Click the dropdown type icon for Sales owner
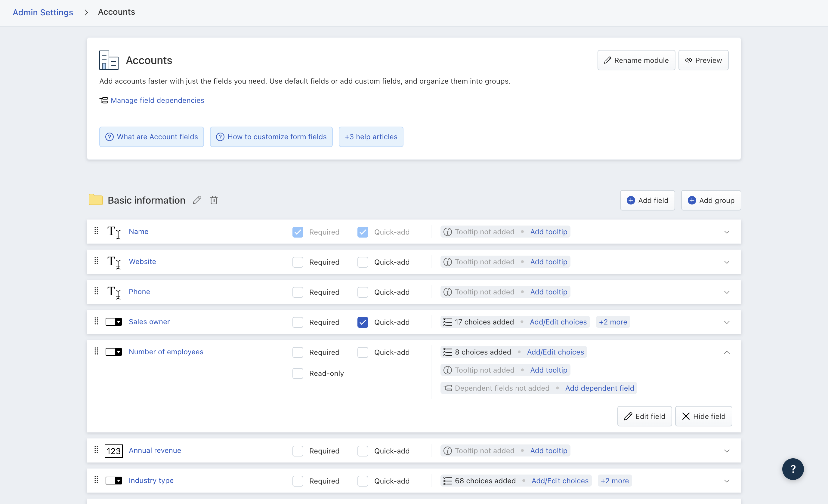The width and height of the screenshot is (828, 504). point(114,322)
